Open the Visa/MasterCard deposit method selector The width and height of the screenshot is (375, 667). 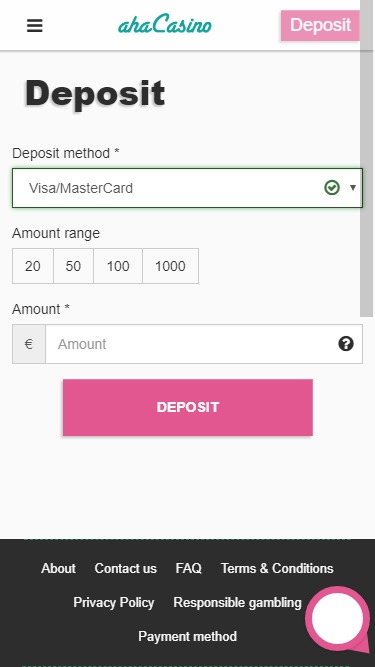point(187,188)
